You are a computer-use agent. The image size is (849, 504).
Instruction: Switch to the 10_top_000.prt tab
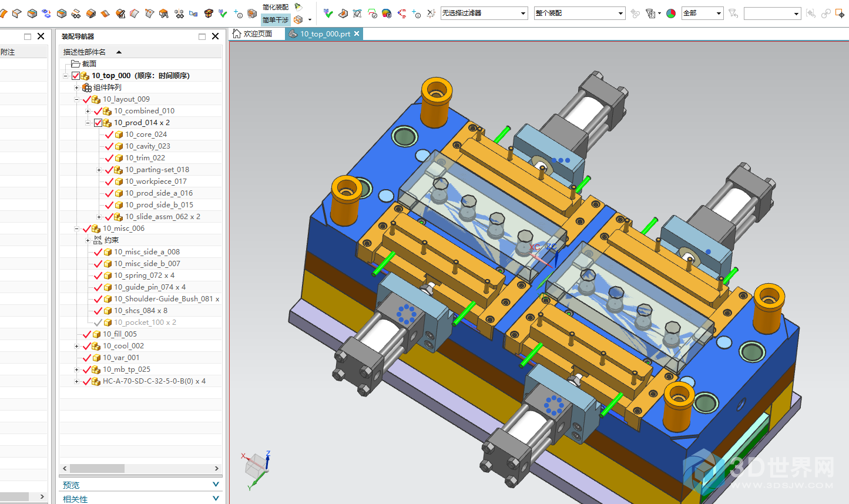pos(324,33)
